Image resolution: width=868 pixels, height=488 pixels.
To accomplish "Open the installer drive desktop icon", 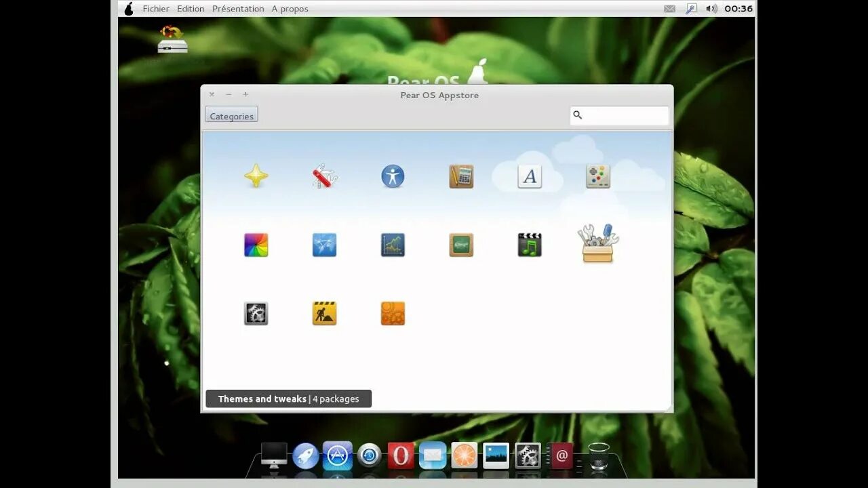I will (x=173, y=39).
